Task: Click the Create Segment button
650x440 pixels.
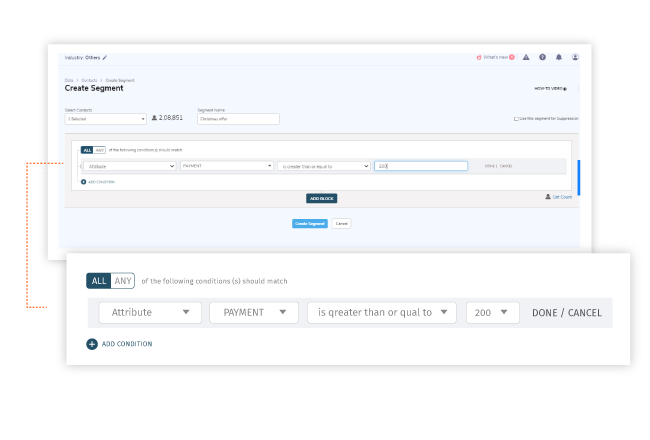Action: pyautogui.click(x=310, y=224)
